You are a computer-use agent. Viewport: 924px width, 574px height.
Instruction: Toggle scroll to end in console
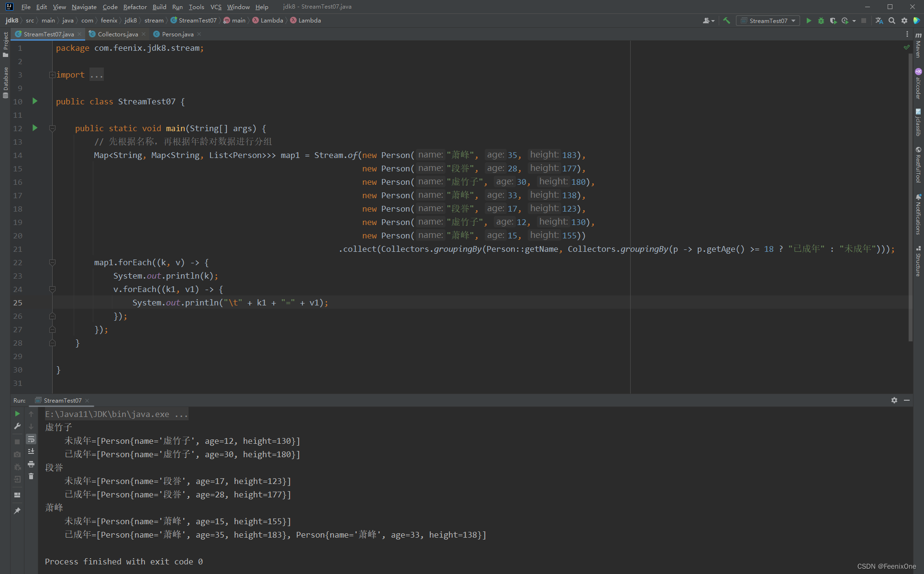tap(31, 451)
